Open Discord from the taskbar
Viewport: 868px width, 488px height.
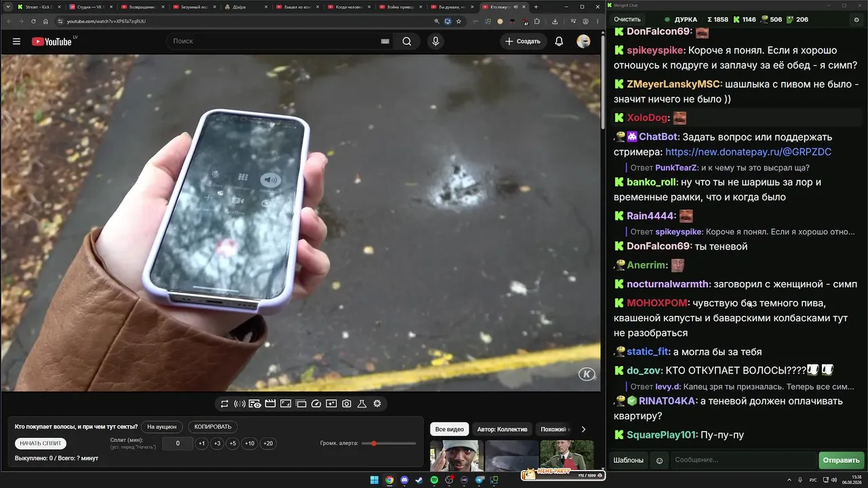point(405,481)
